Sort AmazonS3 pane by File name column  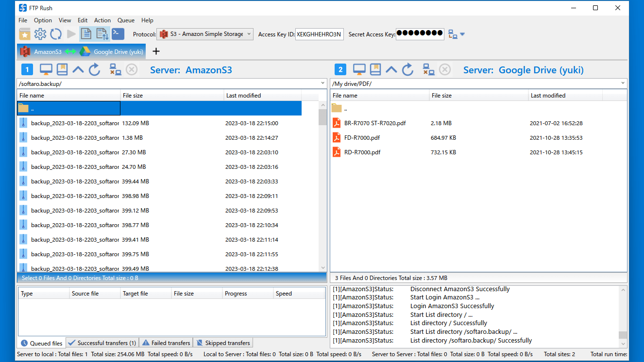pos(68,96)
